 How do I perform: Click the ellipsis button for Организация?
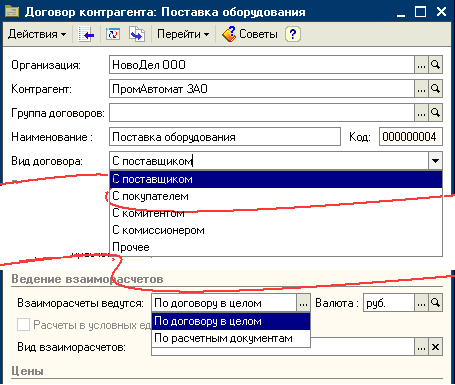pyautogui.click(x=421, y=65)
